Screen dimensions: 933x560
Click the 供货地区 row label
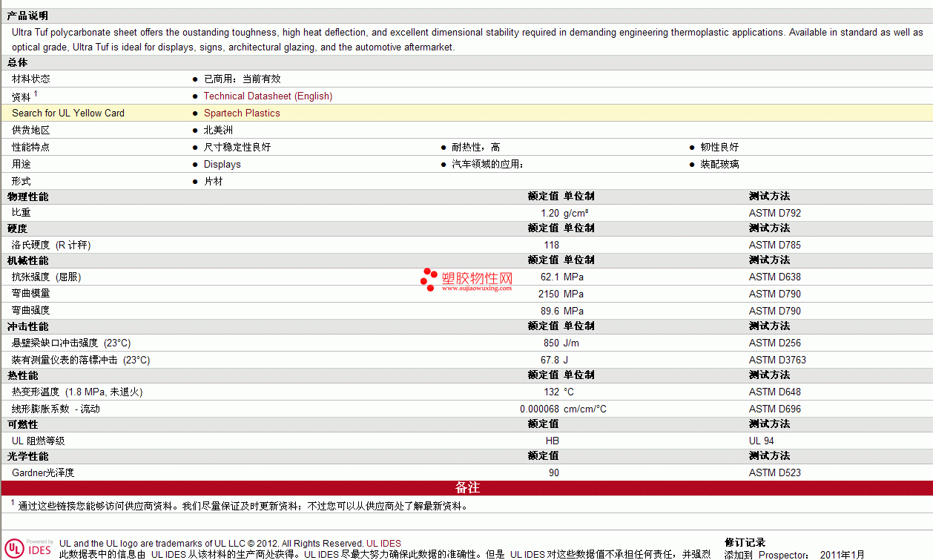point(31,130)
